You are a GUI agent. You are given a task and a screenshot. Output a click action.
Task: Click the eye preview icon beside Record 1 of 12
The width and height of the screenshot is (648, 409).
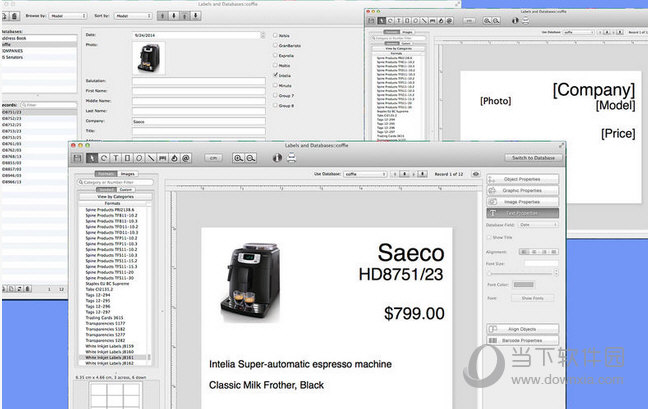coord(476,174)
